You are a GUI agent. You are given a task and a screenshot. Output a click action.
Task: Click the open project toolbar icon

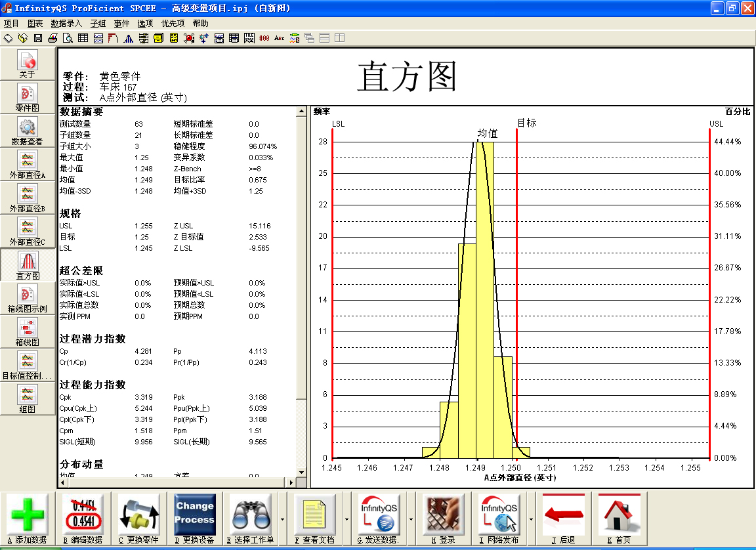pyautogui.click(x=23, y=38)
